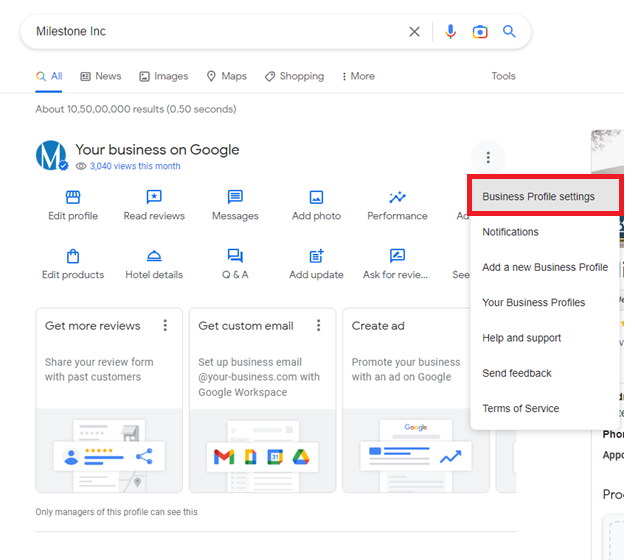Choose Add a new Business Profile
Viewport: 635px width, 560px height.
(545, 267)
